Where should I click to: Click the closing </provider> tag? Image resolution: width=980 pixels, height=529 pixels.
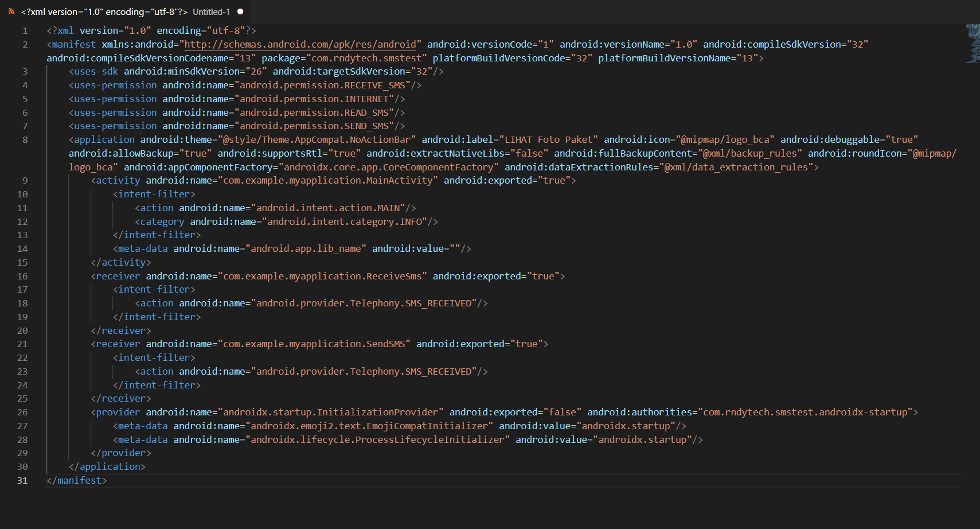[121, 453]
